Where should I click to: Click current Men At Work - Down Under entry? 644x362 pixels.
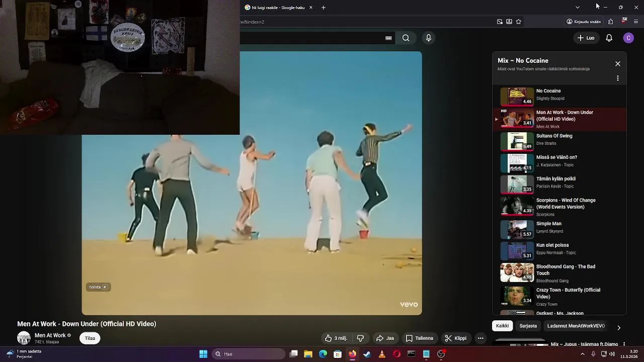559,119
